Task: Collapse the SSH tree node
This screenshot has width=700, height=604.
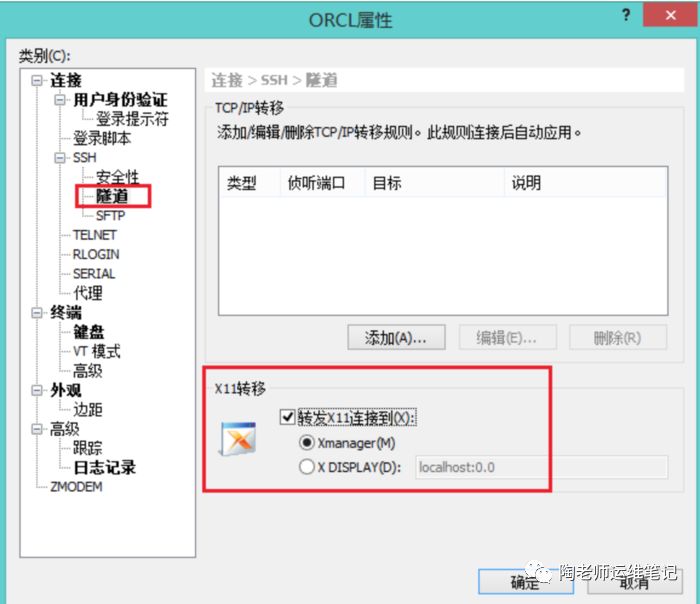Action: tap(60, 158)
